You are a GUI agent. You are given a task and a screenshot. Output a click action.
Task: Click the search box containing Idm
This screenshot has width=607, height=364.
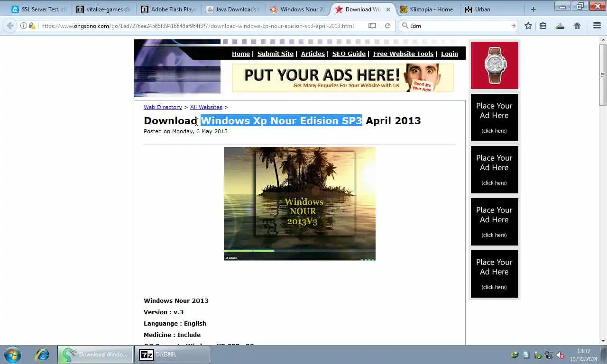pos(459,26)
